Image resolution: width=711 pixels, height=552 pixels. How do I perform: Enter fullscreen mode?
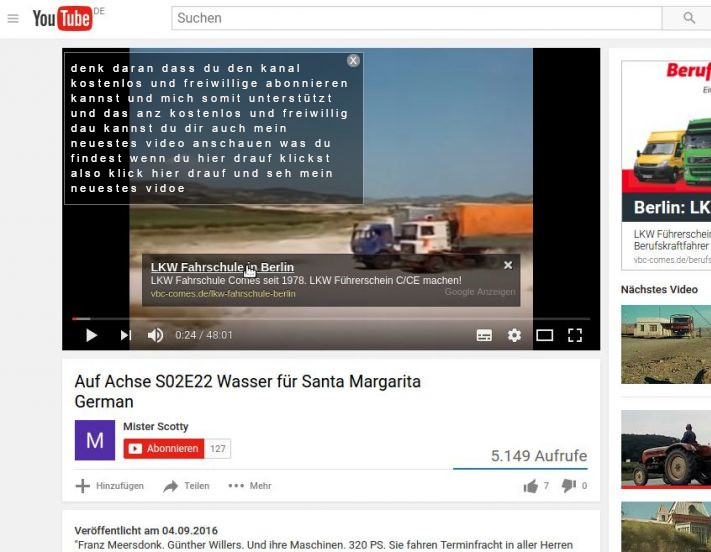(x=575, y=335)
